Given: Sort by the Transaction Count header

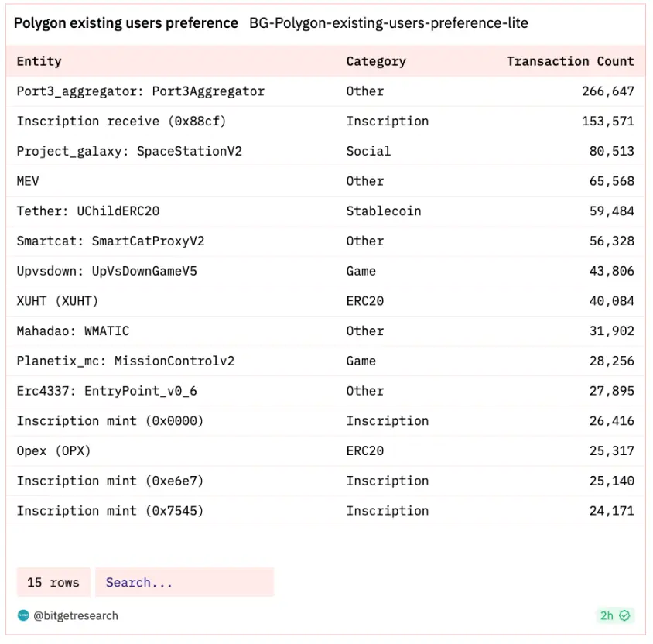Looking at the screenshot, I should tap(570, 61).
